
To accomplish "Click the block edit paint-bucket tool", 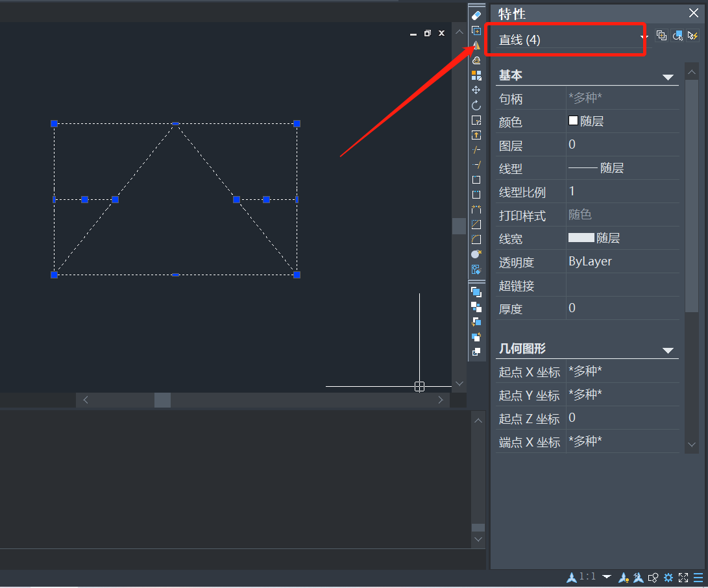I will point(476,269).
